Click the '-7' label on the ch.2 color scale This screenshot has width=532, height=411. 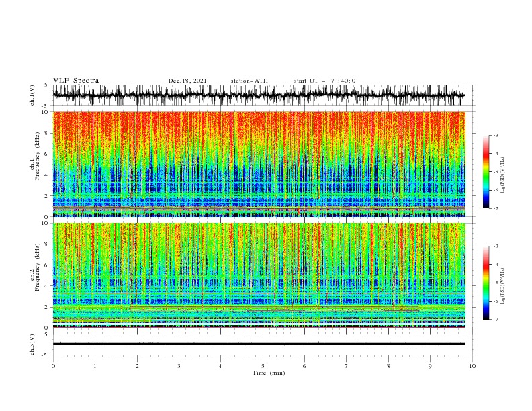[495, 320]
